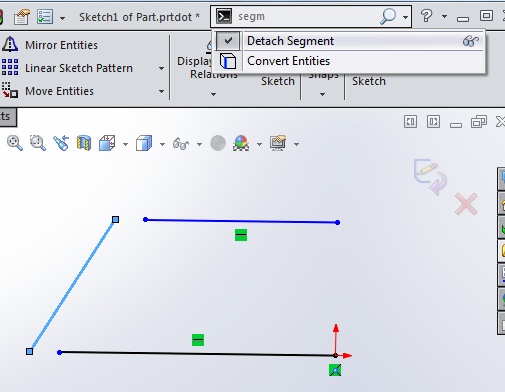Click the magnifying glass search icon

(388, 16)
